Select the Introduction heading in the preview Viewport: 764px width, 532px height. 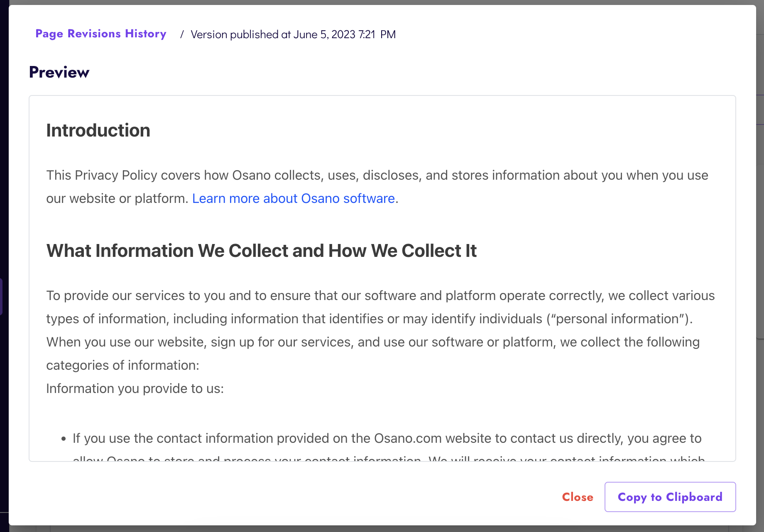coord(98,130)
